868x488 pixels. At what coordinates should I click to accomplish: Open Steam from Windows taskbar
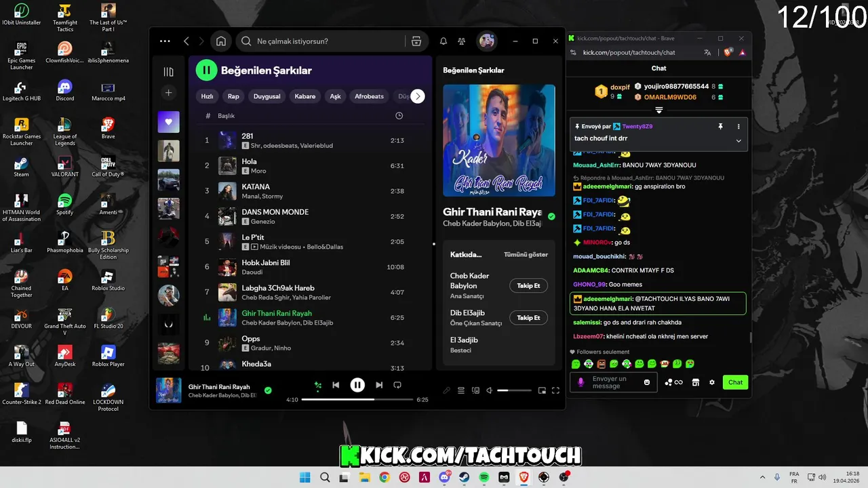(x=465, y=477)
